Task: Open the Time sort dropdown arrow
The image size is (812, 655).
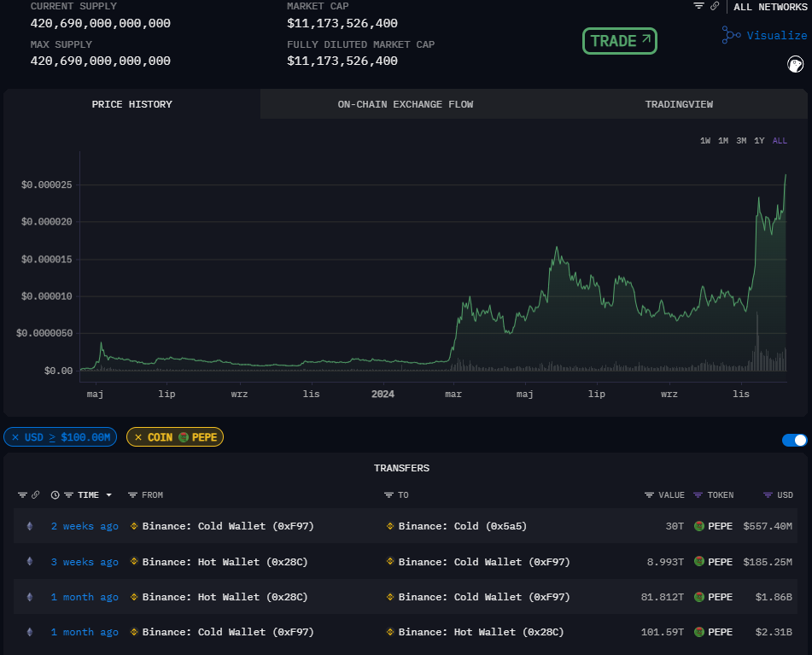Action: (x=108, y=495)
